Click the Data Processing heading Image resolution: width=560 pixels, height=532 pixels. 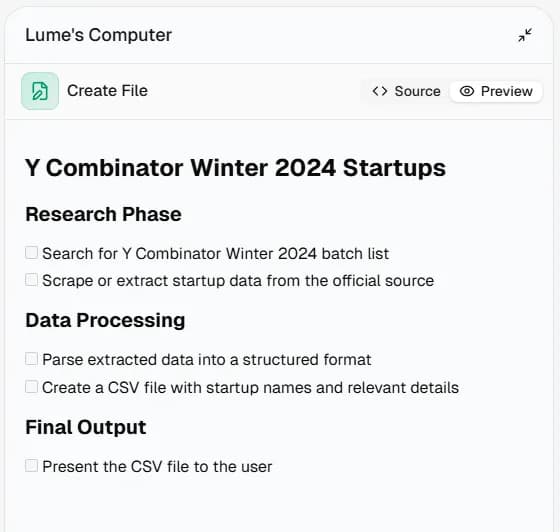click(105, 320)
